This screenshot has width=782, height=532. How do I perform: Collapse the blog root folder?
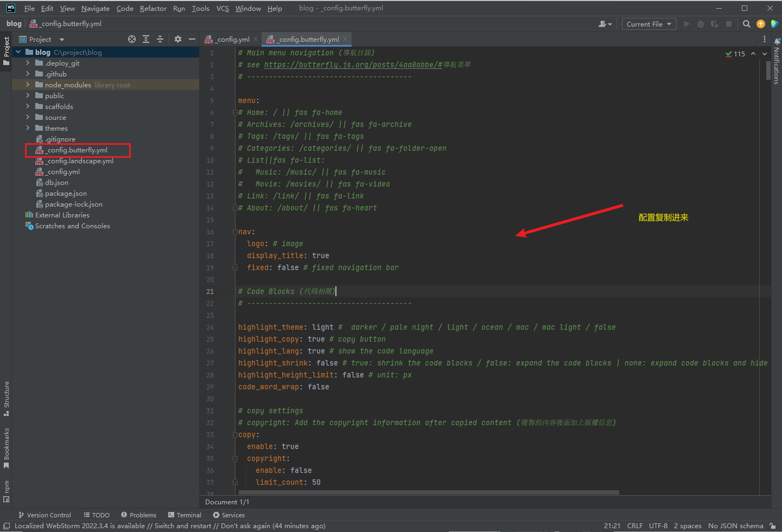18,52
